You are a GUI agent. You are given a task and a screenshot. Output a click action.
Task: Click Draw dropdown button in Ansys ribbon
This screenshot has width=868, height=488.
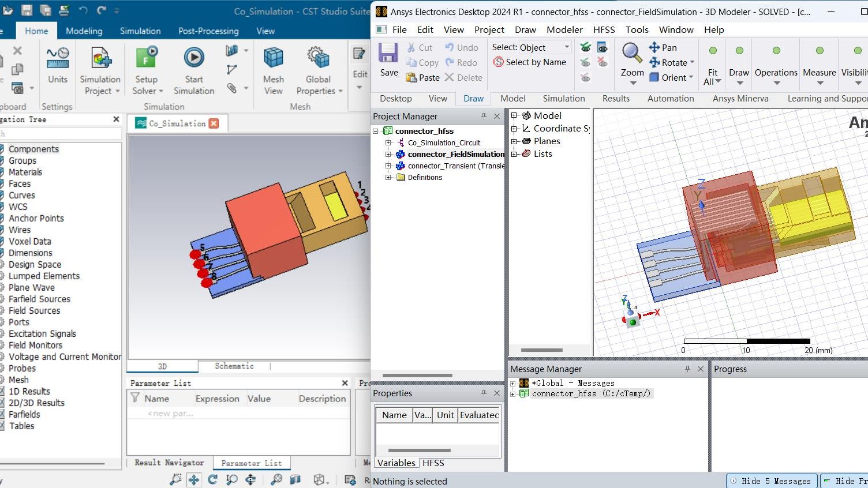tap(739, 65)
